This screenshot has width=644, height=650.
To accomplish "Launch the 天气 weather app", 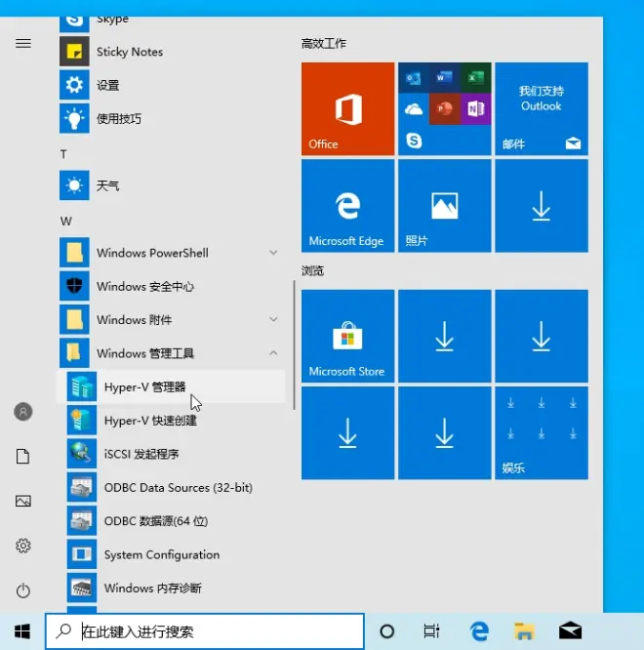I will pyautogui.click(x=171, y=185).
